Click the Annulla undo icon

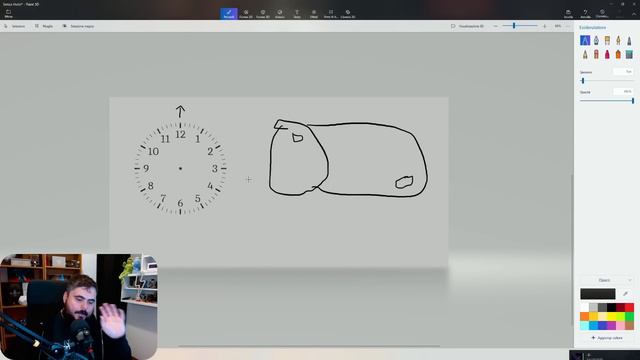click(585, 13)
